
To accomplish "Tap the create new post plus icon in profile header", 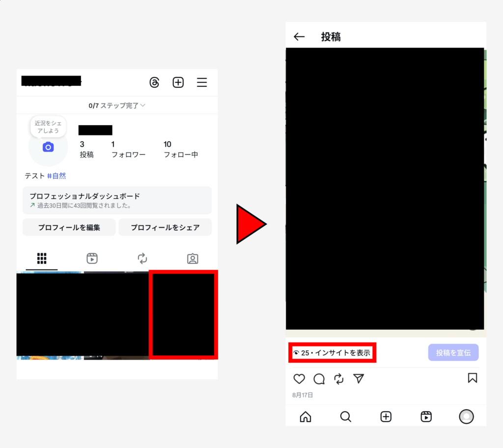I will [178, 82].
